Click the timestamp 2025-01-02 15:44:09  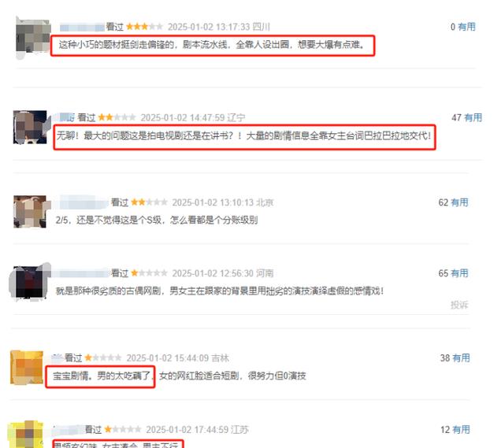[x=168, y=358]
